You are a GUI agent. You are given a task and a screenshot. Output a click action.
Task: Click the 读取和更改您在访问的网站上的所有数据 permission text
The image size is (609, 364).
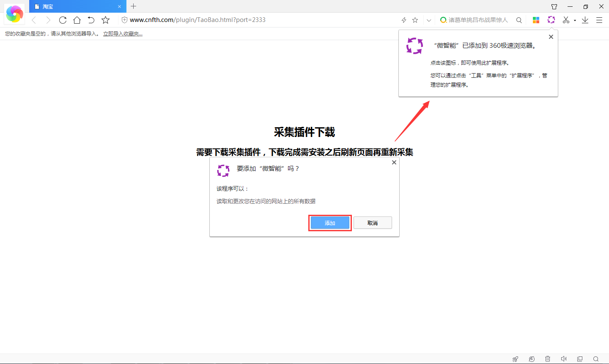click(266, 201)
